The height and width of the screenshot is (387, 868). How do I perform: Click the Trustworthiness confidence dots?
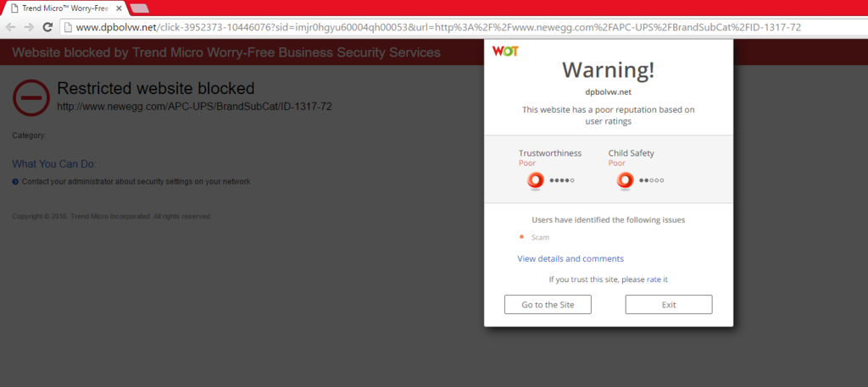click(562, 180)
